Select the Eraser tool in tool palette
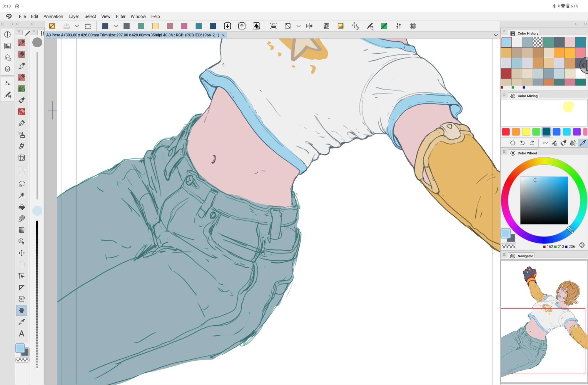 (x=21, y=54)
